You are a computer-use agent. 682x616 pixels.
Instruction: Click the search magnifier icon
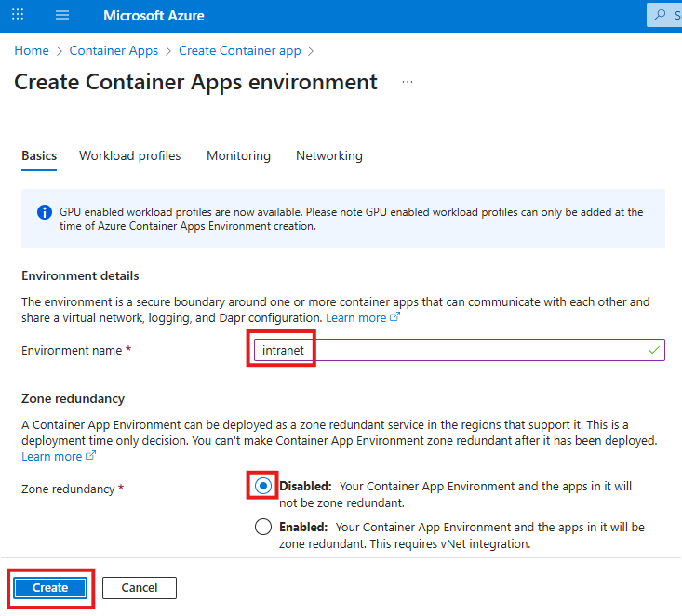[661, 16]
